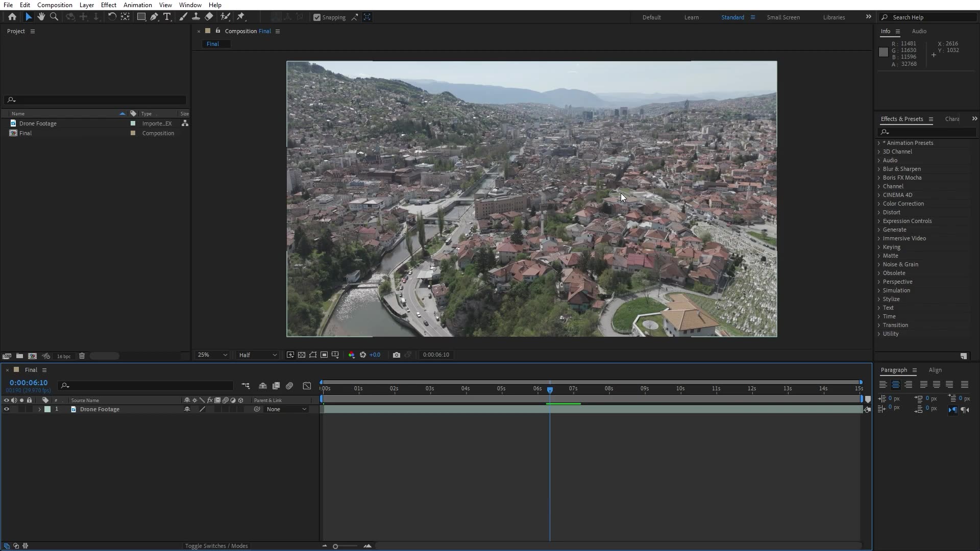This screenshot has height=551, width=980.
Task: Select the Pen tool
Action: 154,17
